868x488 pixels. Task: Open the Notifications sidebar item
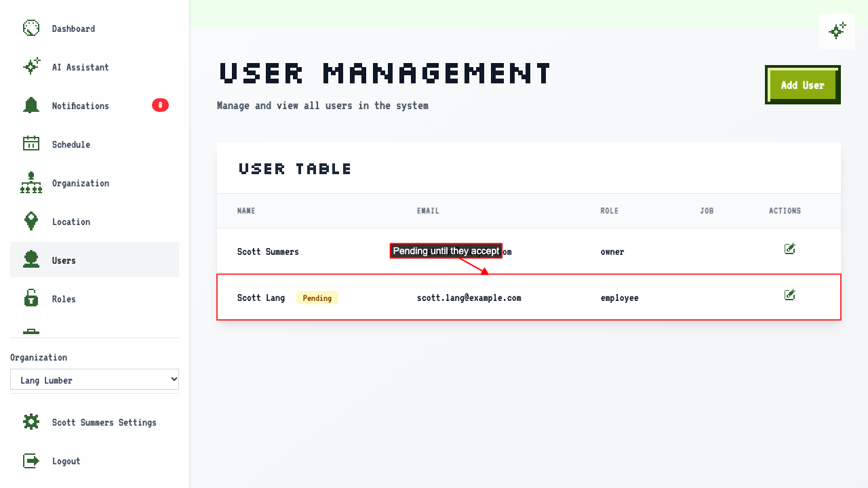pyautogui.click(x=94, y=106)
